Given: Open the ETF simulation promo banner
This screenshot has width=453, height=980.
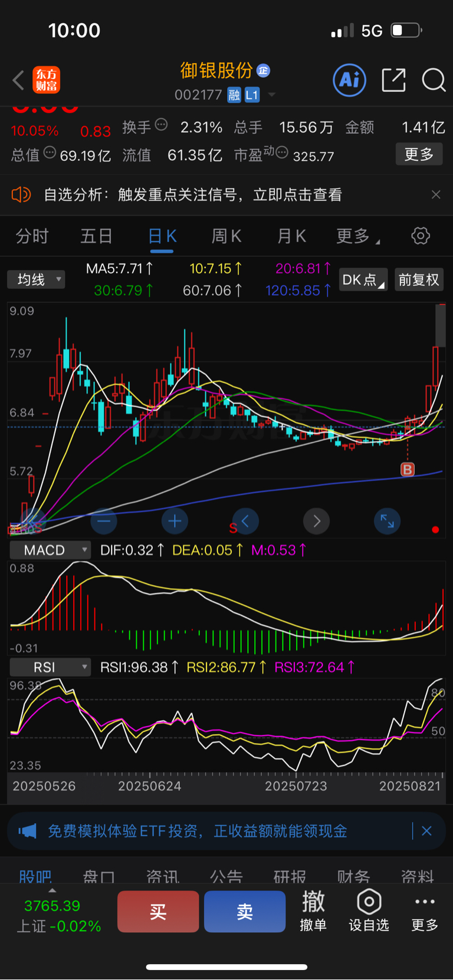Looking at the screenshot, I should click(226, 831).
